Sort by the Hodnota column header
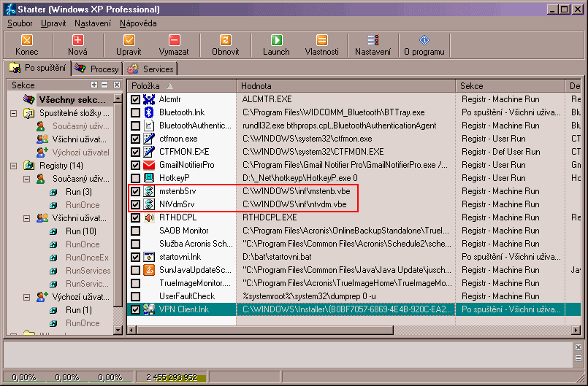 tap(345, 86)
